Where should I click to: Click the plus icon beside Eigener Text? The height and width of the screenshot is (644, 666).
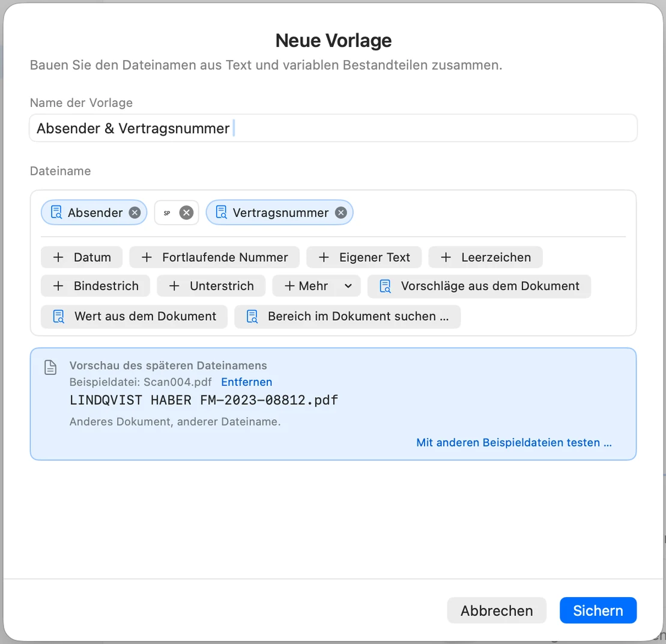[324, 257]
